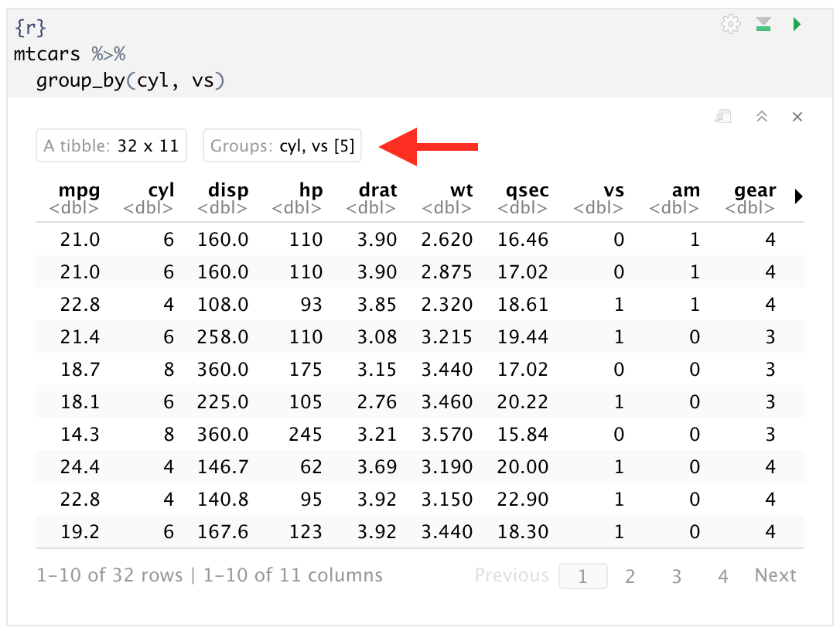Open the chunk options gear

point(730,24)
